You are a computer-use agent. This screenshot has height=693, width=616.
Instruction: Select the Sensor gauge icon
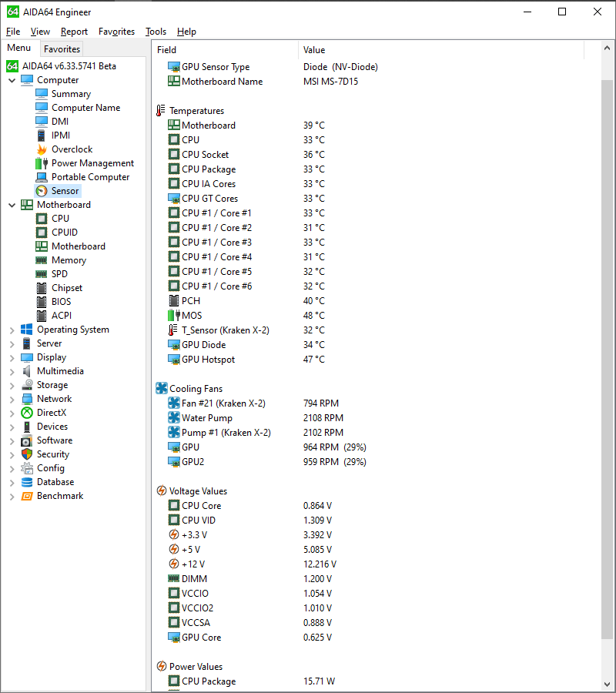coord(42,191)
